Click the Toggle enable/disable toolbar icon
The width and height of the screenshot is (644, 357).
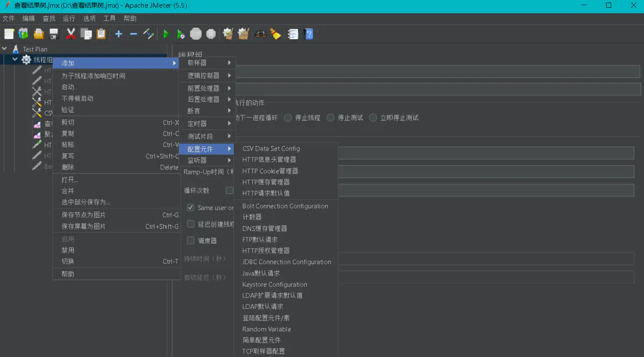[x=149, y=34]
